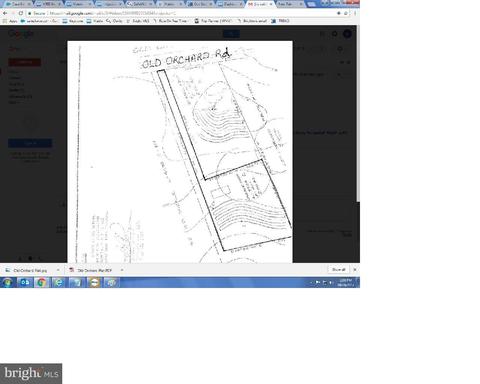Open Outlook from the taskbar
Screen dimensions: 480x384
point(24,283)
